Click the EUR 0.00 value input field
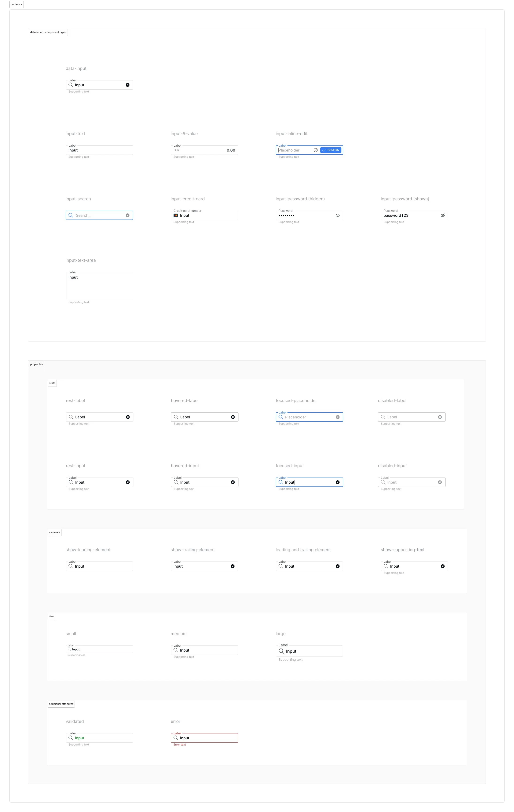The height and width of the screenshot is (812, 514). pos(204,150)
